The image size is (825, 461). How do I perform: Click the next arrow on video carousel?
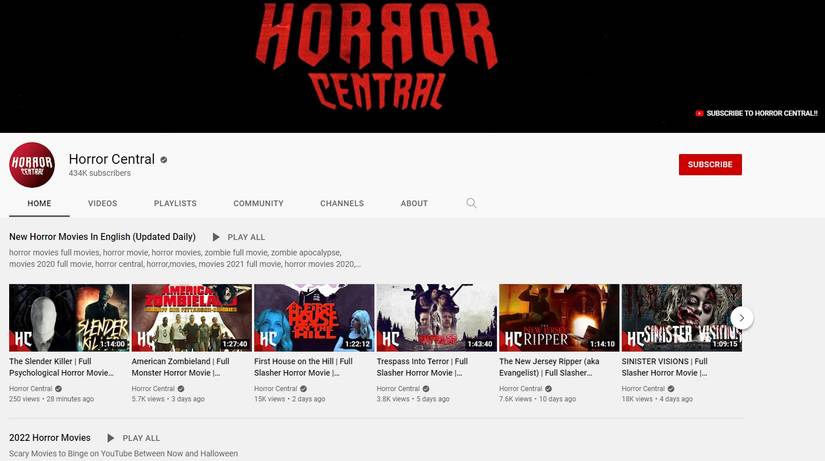742,318
